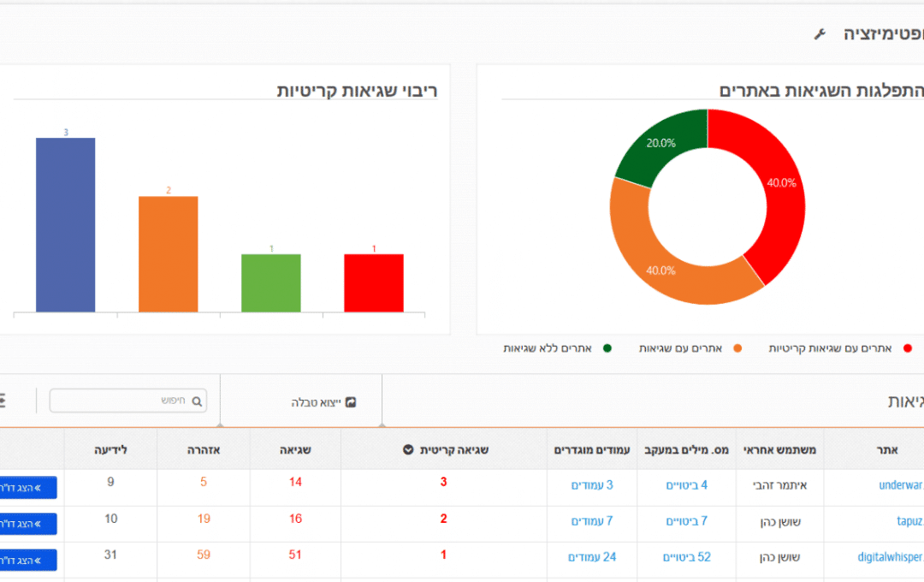924x582 pixels.
Task: Open the 24 עמודים pages link
Action: [x=592, y=557]
